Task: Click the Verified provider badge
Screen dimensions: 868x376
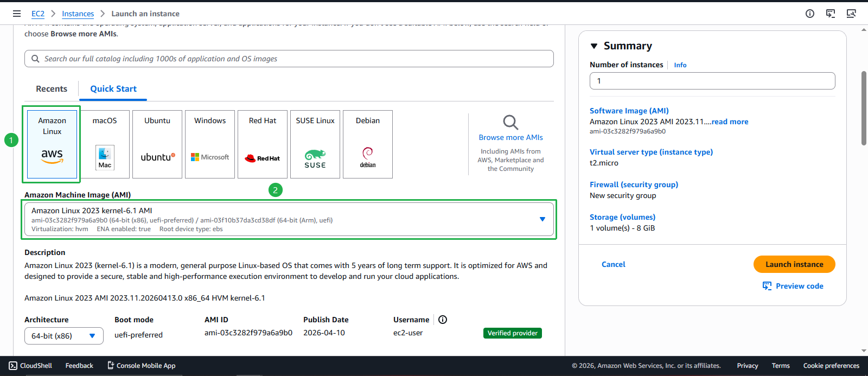Action: pyautogui.click(x=512, y=333)
